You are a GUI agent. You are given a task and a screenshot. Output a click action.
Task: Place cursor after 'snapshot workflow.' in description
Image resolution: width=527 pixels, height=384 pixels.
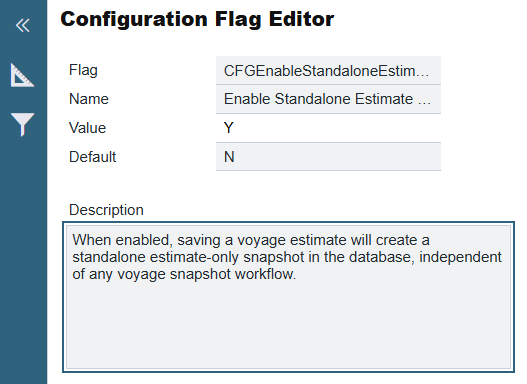coord(297,274)
